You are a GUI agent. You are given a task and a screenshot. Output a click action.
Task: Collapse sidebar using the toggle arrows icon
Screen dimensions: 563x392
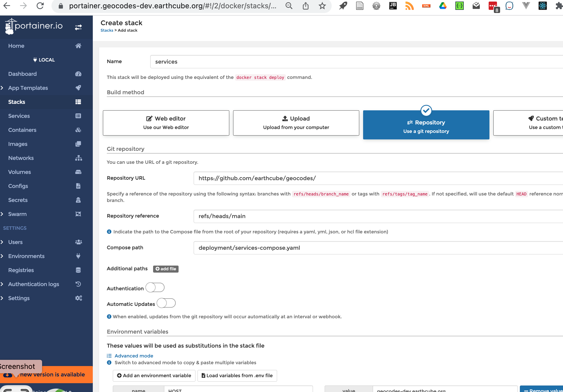[x=78, y=27]
